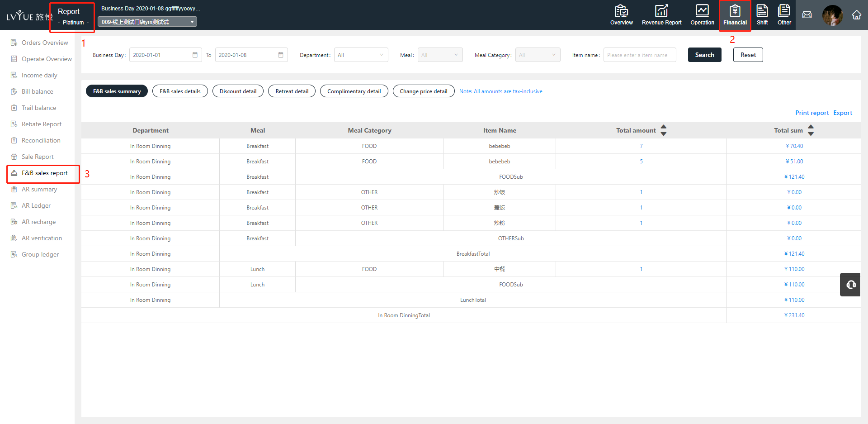Click the AR recharge sidebar icon
868x424 pixels.
[14, 222]
